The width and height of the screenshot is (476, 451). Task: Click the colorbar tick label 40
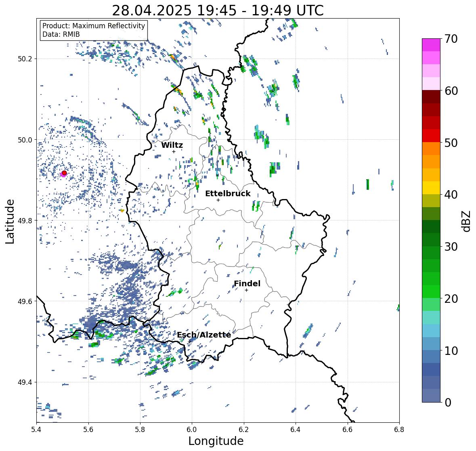pos(451,195)
